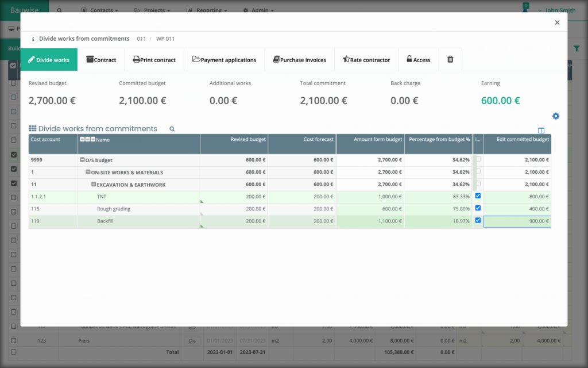Click the Cost account column header
Screen dimensions: 588x368
(53, 144)
